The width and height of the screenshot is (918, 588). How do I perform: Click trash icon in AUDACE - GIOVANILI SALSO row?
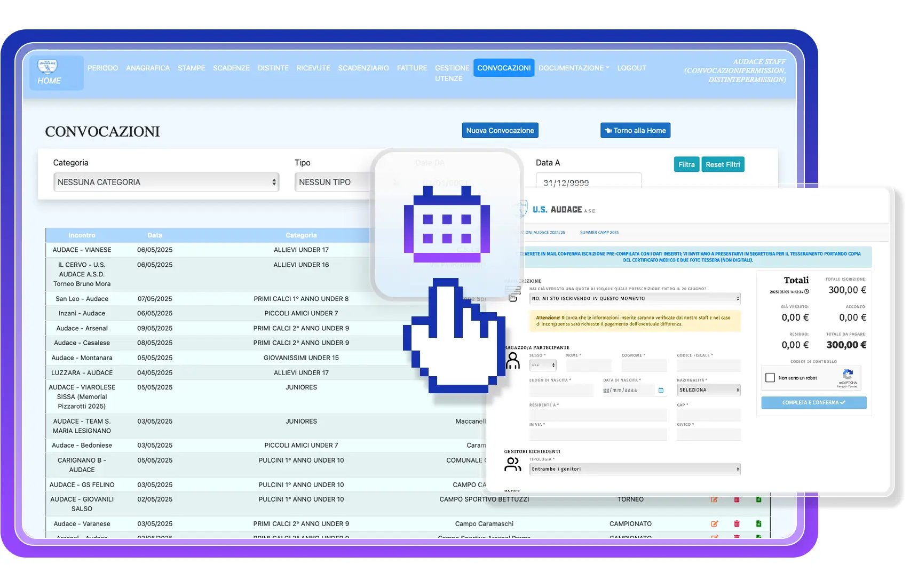(x=737, y=499)
